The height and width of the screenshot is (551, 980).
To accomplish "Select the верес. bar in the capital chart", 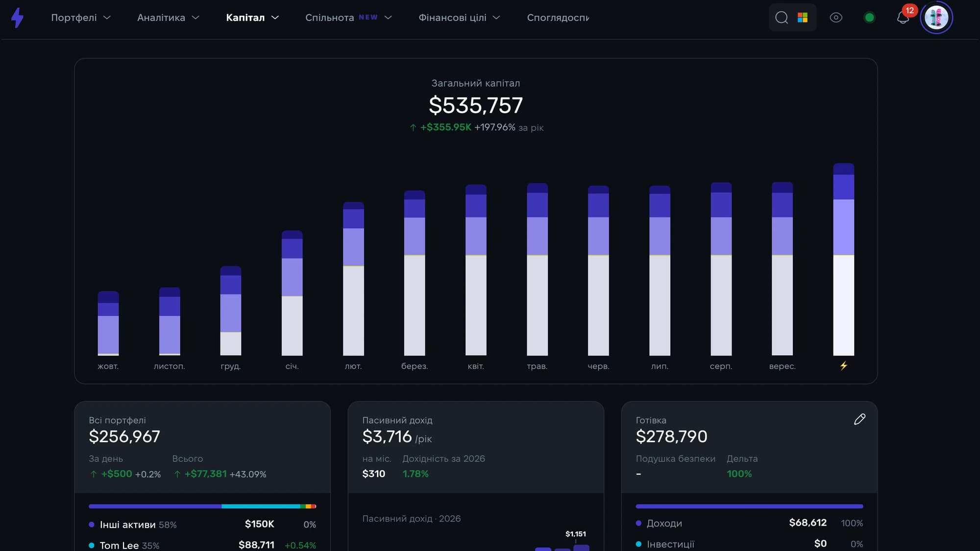I will click(782, 269).
